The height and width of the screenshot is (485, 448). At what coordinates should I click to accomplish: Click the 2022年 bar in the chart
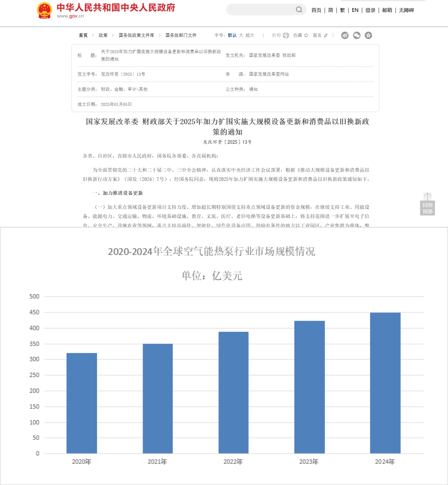(234, 393)
